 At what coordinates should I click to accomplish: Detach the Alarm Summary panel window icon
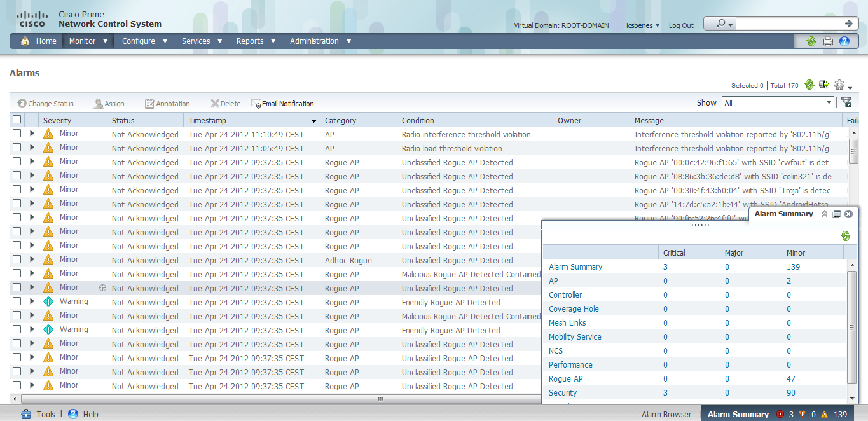point(837,214)
